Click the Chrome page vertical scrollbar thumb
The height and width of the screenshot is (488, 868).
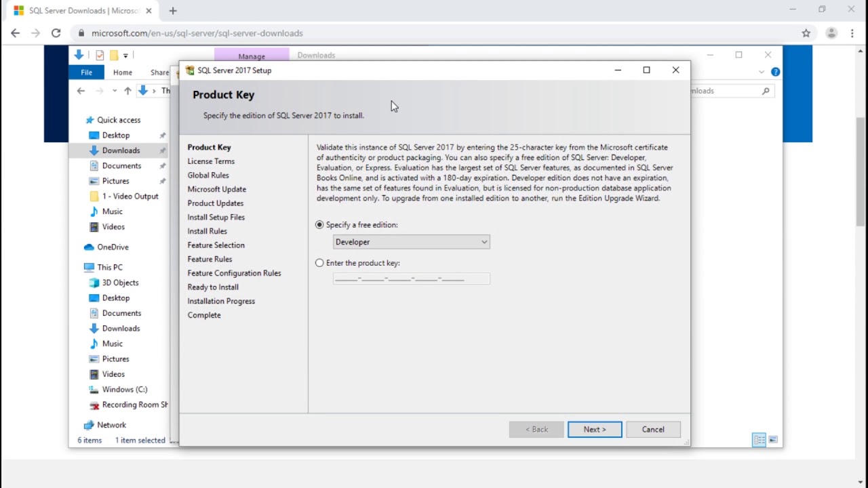pyautogui.click(x=861, y=171)
